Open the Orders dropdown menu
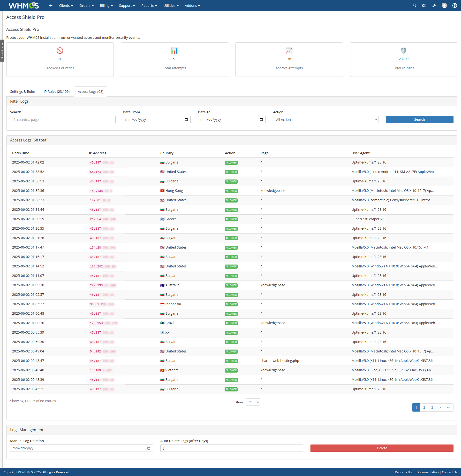Image resolution: width=461 pixels, height=476 pixels. click(86, 5)
